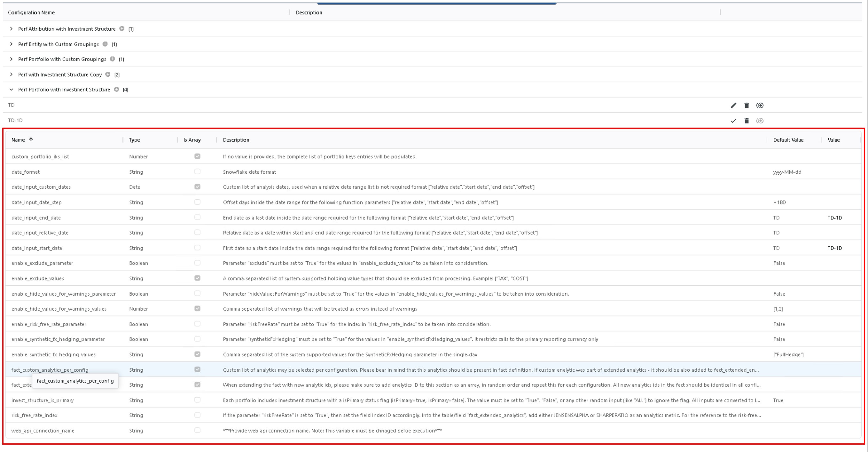
Task: Click the delete trash icon for TD
Action: 747,105
